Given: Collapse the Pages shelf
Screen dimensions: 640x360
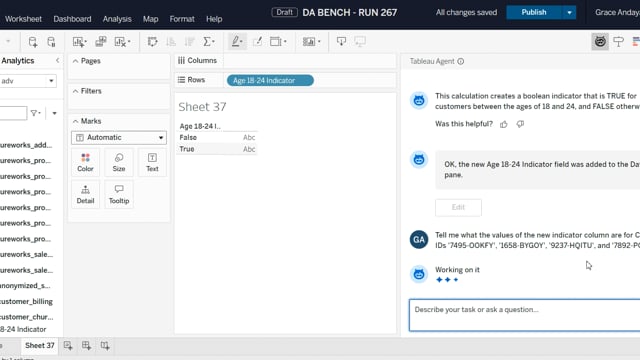Looking at the screenshot, I should point(76,61).
